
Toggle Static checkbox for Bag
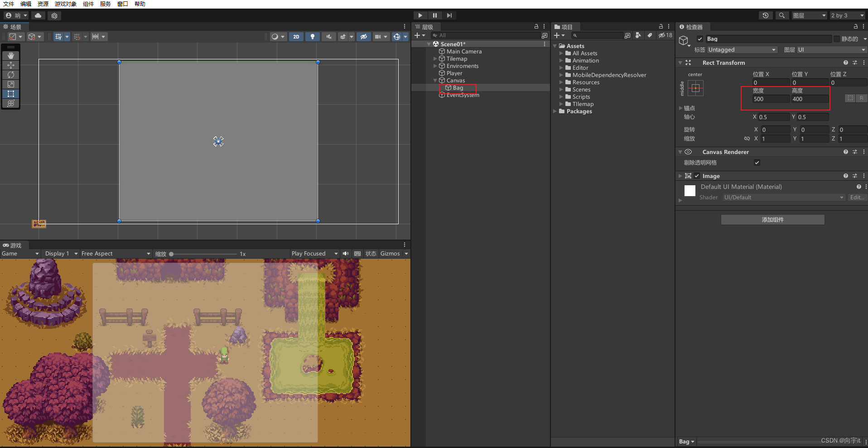[837, 39]
